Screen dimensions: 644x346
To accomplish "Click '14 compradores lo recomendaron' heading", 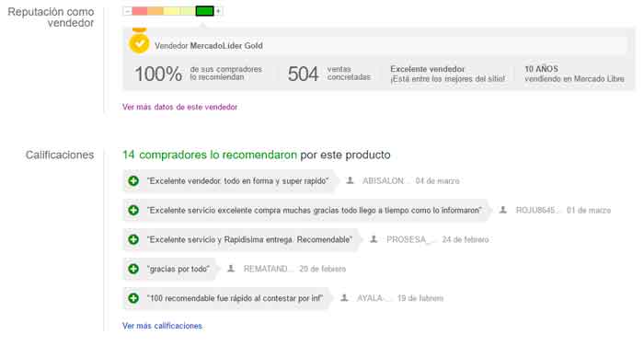I will coord(210,155).
